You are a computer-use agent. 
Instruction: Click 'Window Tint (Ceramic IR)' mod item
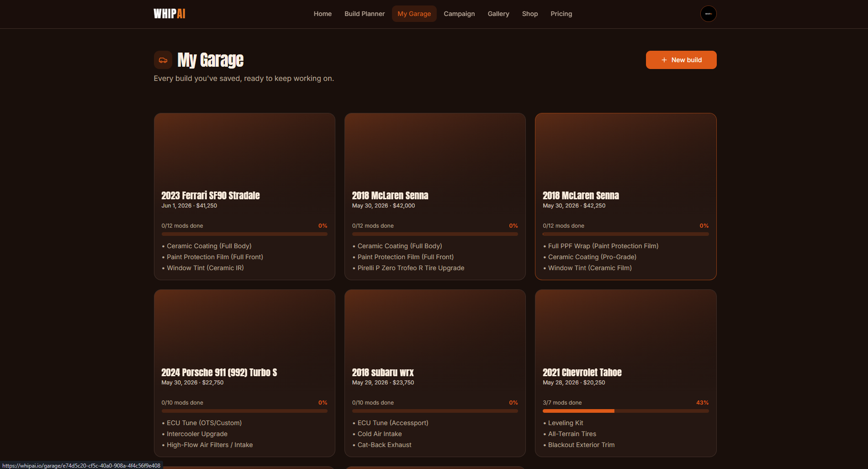tap(205, 268)
